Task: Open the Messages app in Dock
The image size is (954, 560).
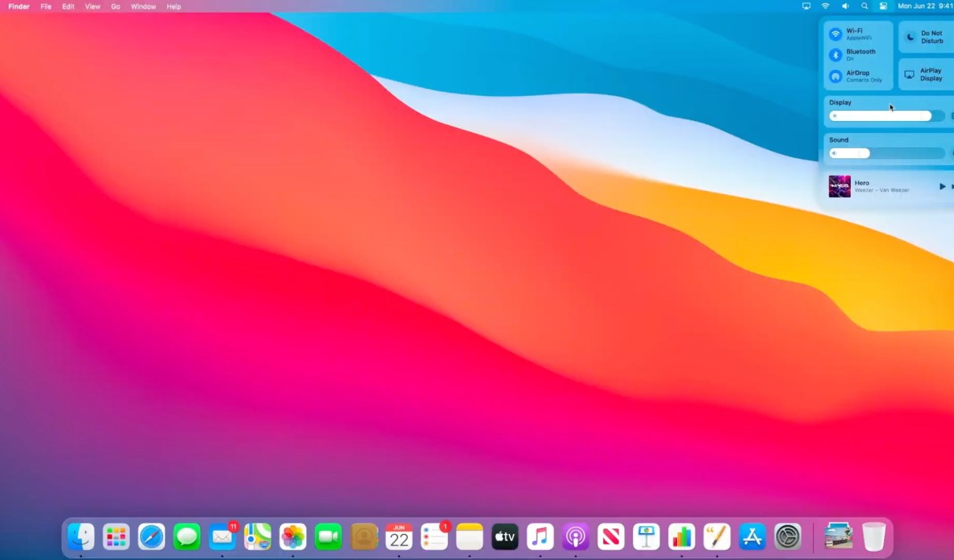Action: pos(187,537)
